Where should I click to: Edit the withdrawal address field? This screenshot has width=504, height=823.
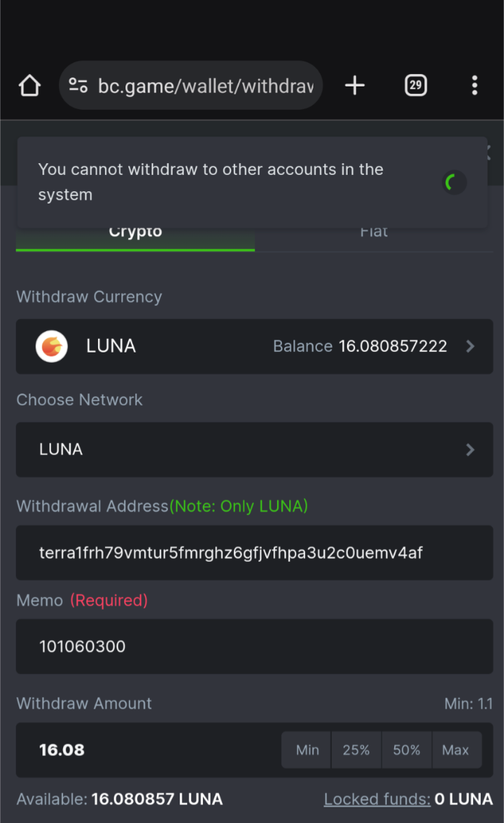click(x=254, y=553)
